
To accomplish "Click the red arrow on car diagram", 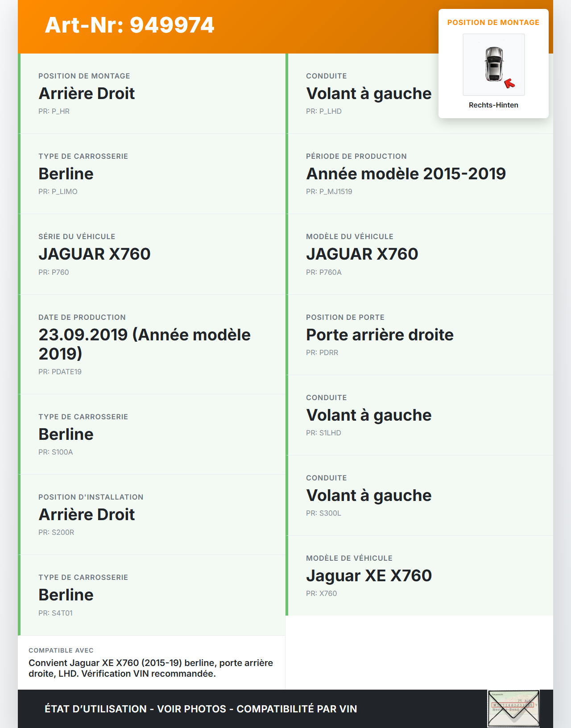I will (x=509, y=83).
